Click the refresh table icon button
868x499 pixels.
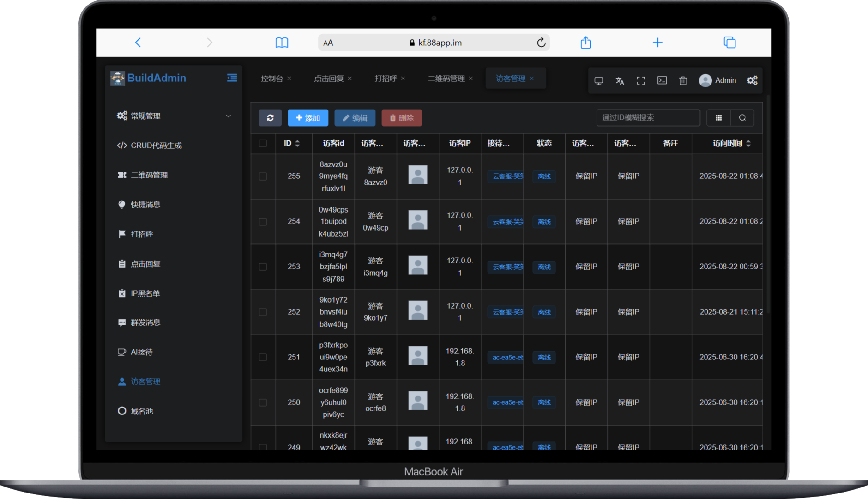(x=270, y=118)
